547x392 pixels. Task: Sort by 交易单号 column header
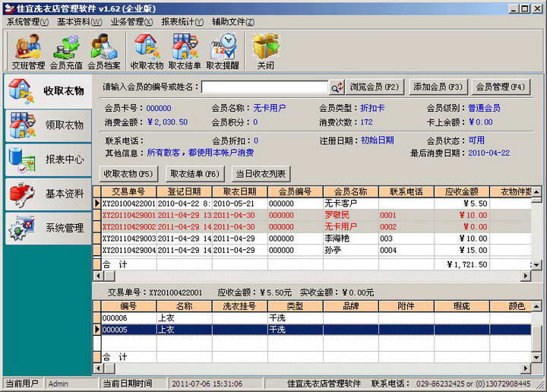click(x=128, y=191)
